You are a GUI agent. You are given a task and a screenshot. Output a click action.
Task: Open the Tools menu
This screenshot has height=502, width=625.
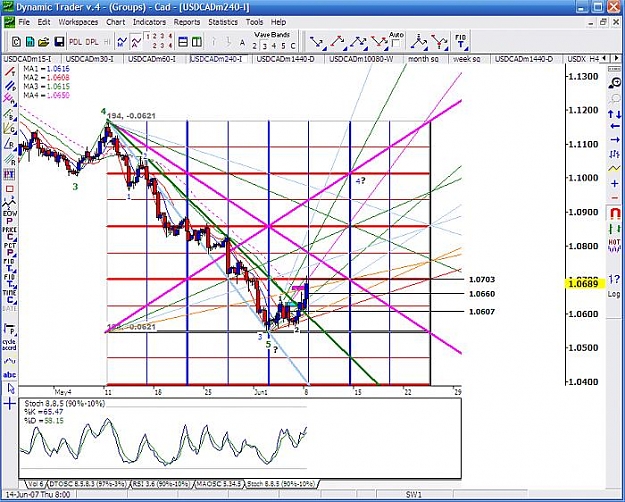[x=254, y=22]
